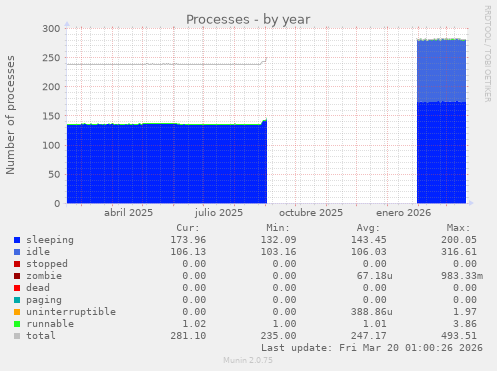Click the uninterruptible legend color swatch
This screenshot has width=497, height=371.
coord(17,312)
